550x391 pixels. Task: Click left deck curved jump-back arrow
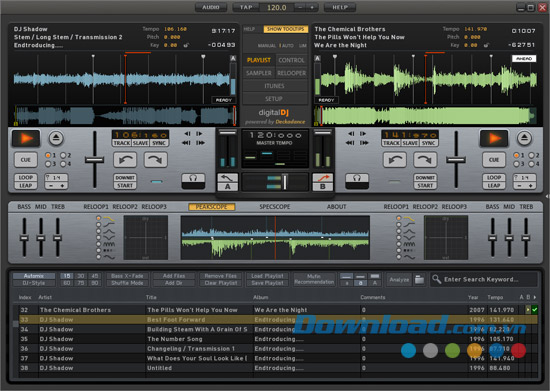pyautogui.click(x=125, y=160)
